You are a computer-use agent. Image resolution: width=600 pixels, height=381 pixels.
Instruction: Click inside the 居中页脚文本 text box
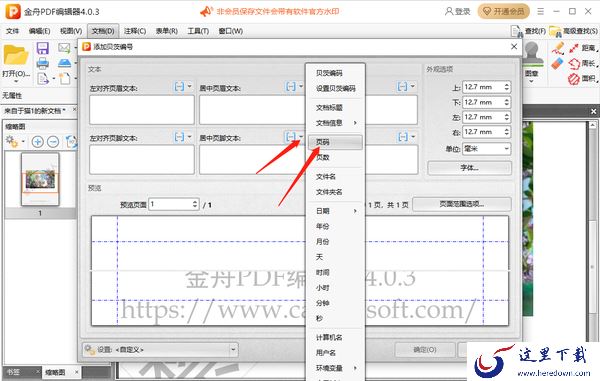(x=251, y=160)
